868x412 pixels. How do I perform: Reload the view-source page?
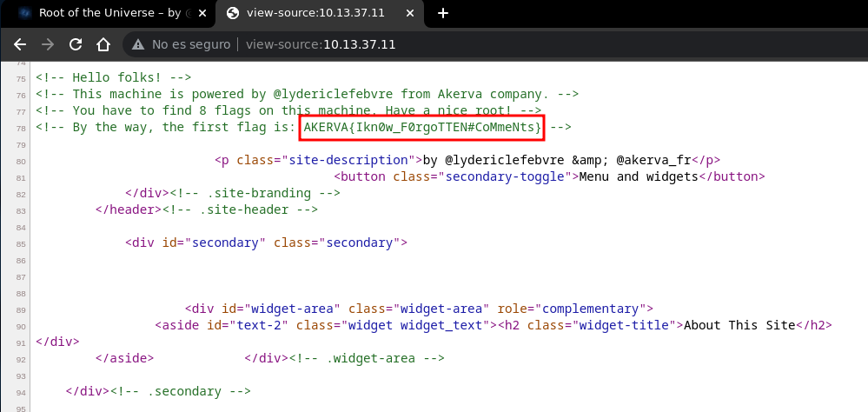(x=76, y=44)
